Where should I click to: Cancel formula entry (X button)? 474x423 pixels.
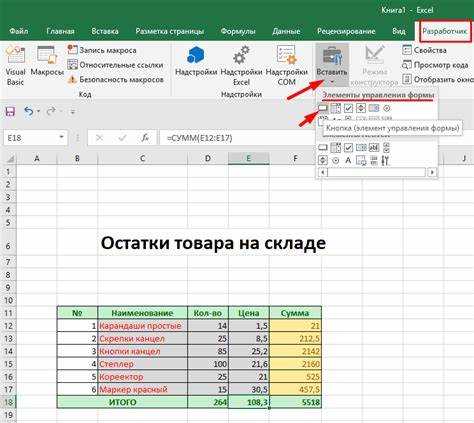coord(99,138)
